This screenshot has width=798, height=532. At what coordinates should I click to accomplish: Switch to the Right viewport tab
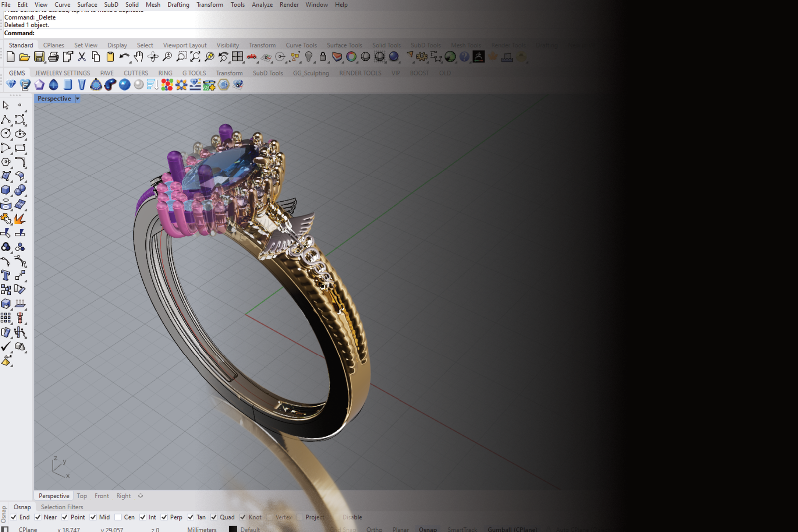pyautogui.click(x=123, y=496)
